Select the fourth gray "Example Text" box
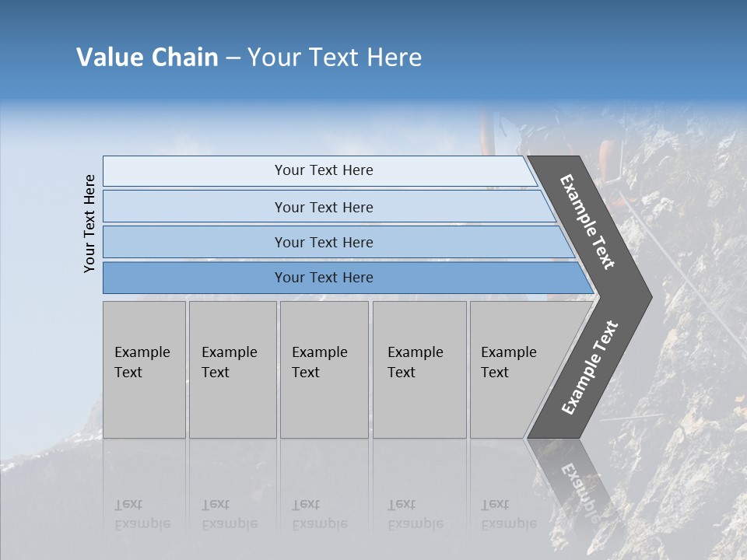The image size is (747, 560). tap(419, 369)
